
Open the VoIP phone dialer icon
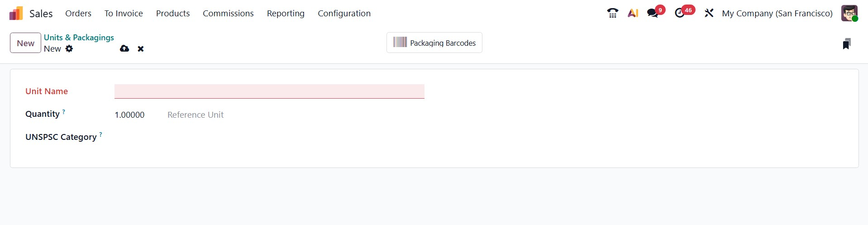[x=612, y=13]
